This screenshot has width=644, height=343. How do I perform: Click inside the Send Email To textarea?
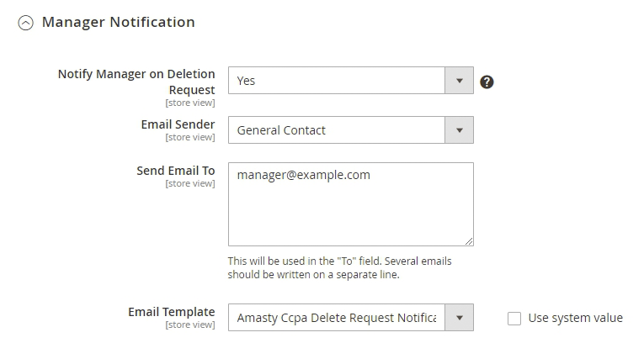click(350, 210)
